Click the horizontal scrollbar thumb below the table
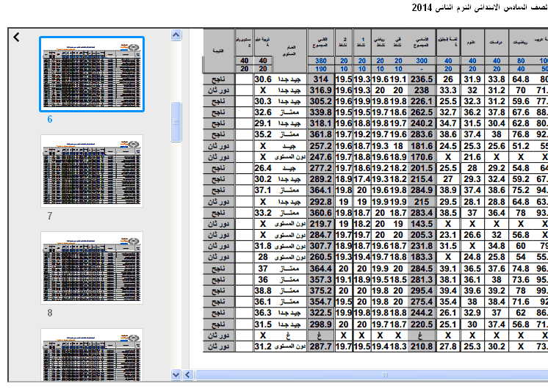548x392 pixels. pyautogui.click(x=372, y=375)
